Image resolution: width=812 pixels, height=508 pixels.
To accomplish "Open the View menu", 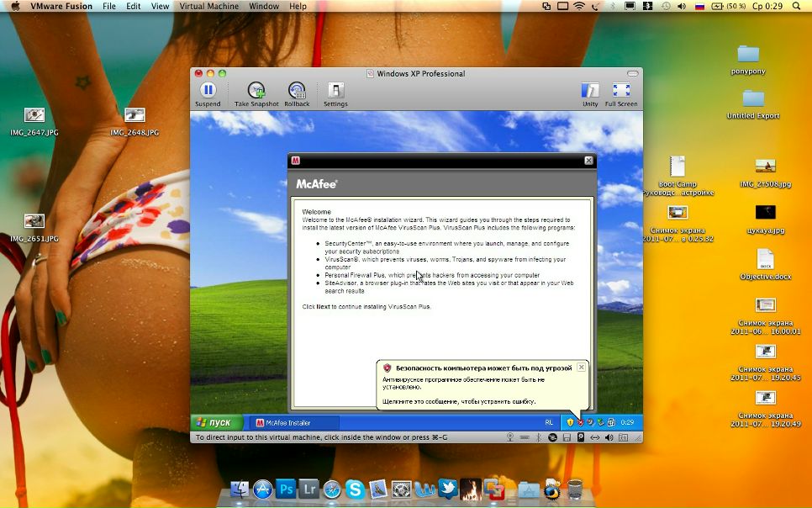I will click(x=160, y=6).
